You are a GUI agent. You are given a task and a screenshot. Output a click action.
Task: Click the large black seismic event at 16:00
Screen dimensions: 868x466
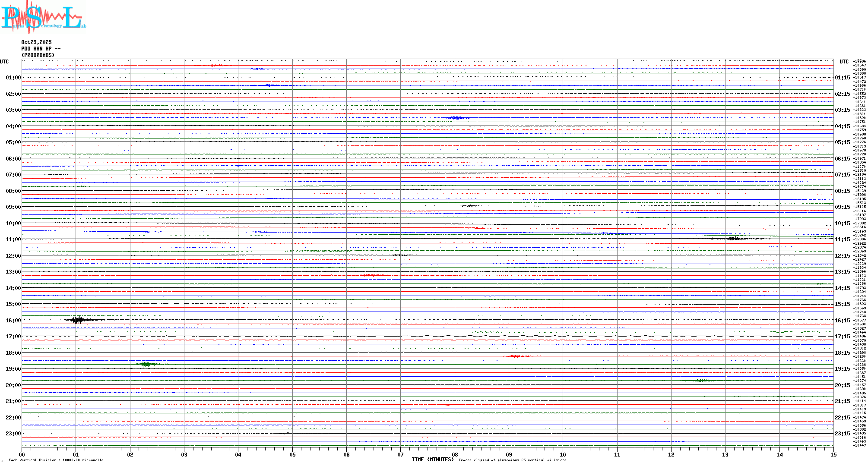pyautogui.click(x=78, y=320)
